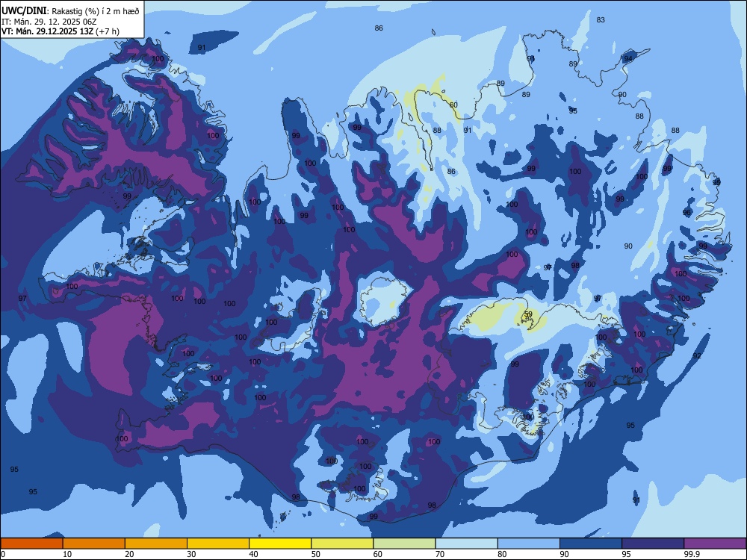
Task: Choose the golden 30–40 legend swatch
Action: tap(218, 544)
